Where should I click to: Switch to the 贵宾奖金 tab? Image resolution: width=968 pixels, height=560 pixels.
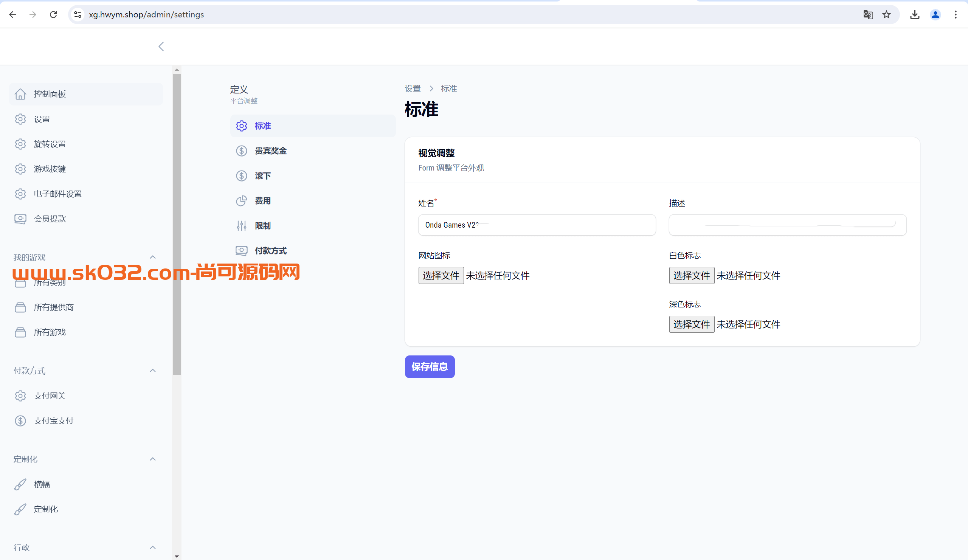tap(313, 151)
